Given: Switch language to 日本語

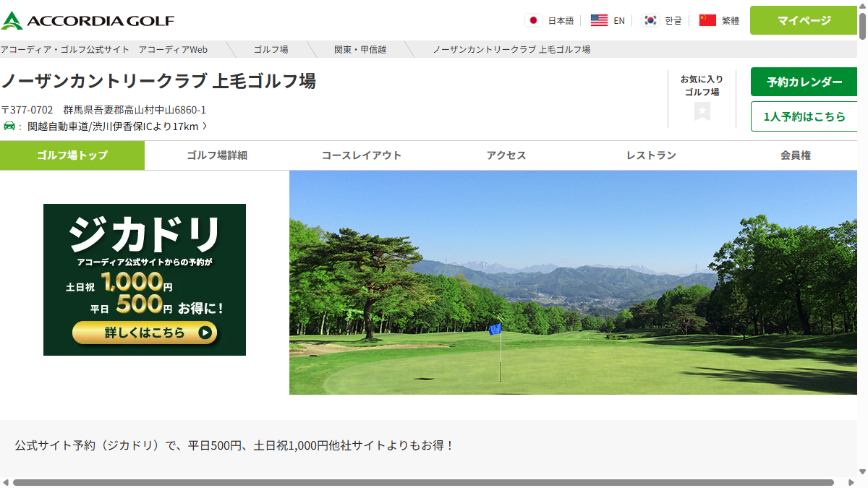Looking at the screenshot, I should coord(561,21).
